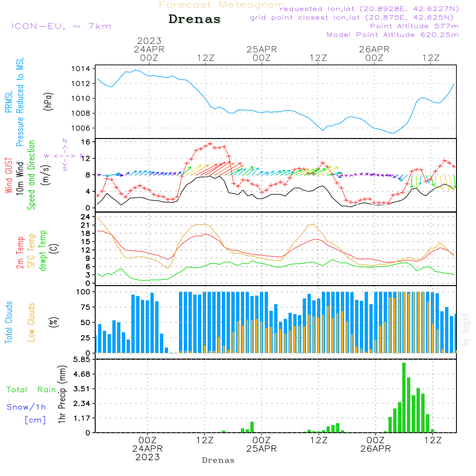The height and width of the screenshot is (476, 476).
Task: Click the grid point closest lon,lat text
Action: tap(352, 18)
